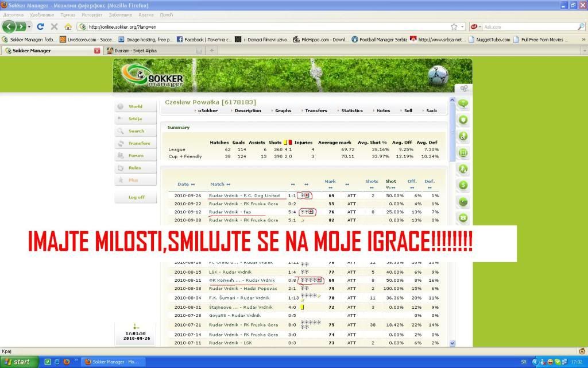Open the Rudar Vrdnik - F.C. Dog United match
This screenshot has width=588, height=368.
pyautogui.click(x=244, y=195)
